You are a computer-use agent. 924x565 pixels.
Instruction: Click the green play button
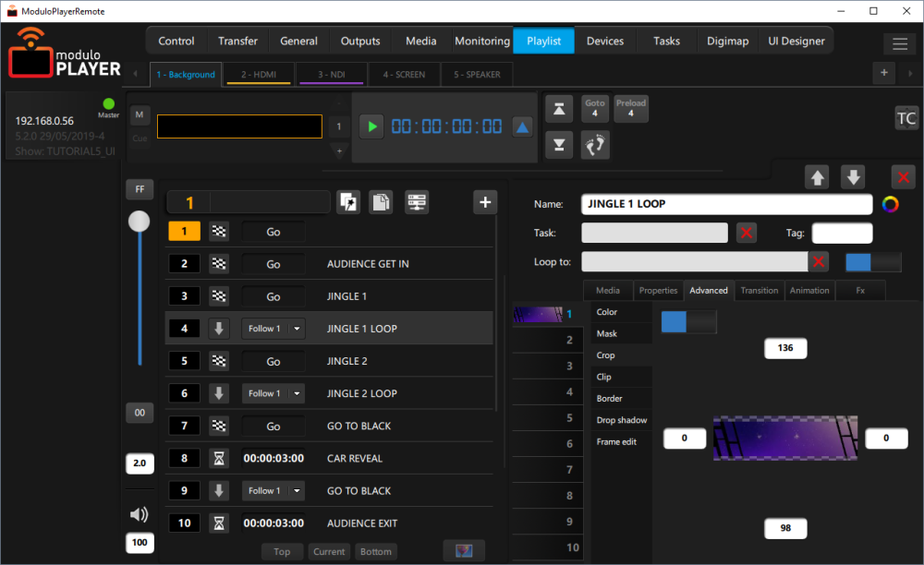coord(371,126)
